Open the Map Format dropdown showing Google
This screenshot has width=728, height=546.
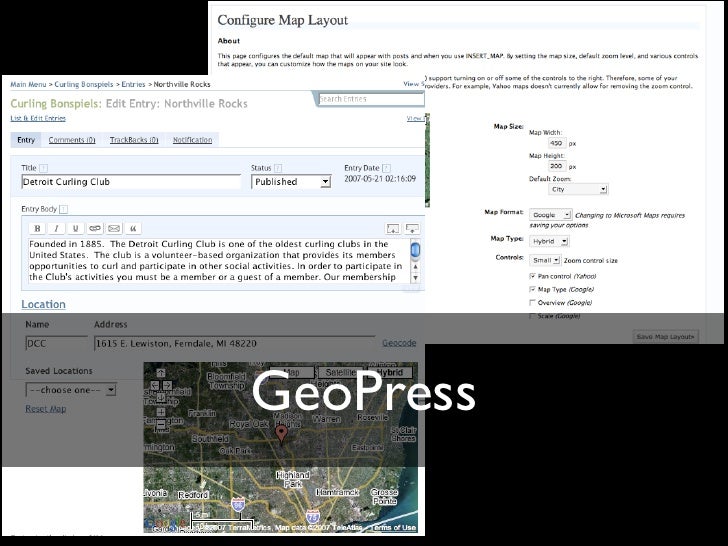551,215
